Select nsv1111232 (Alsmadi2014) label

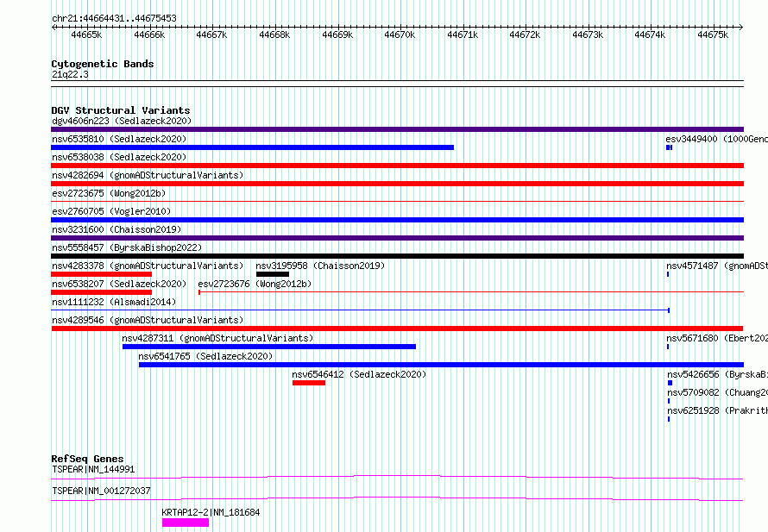point(114,302)
